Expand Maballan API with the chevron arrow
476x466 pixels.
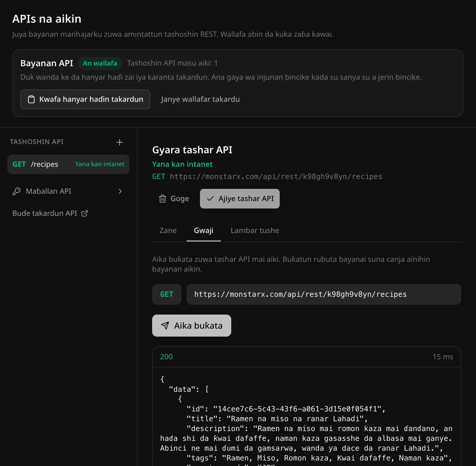(x=120, y=191)
